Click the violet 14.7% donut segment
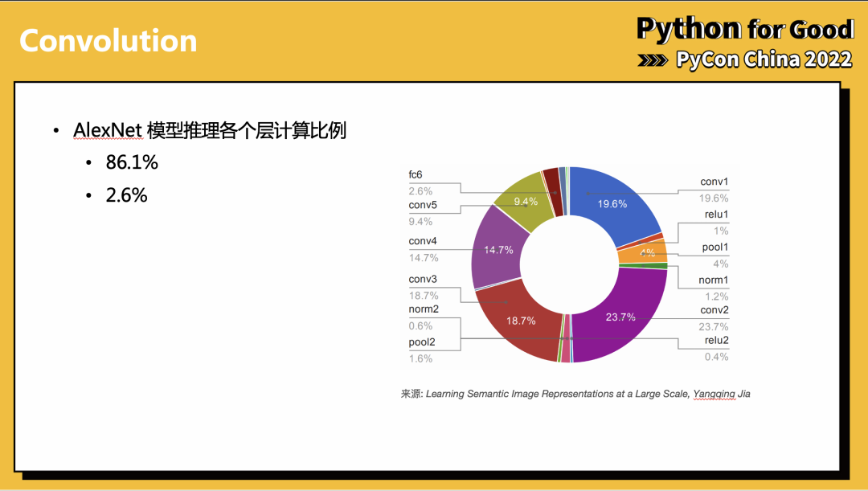Image resolution: width=868 pixels, height=491 pixels. coord(498,250)
